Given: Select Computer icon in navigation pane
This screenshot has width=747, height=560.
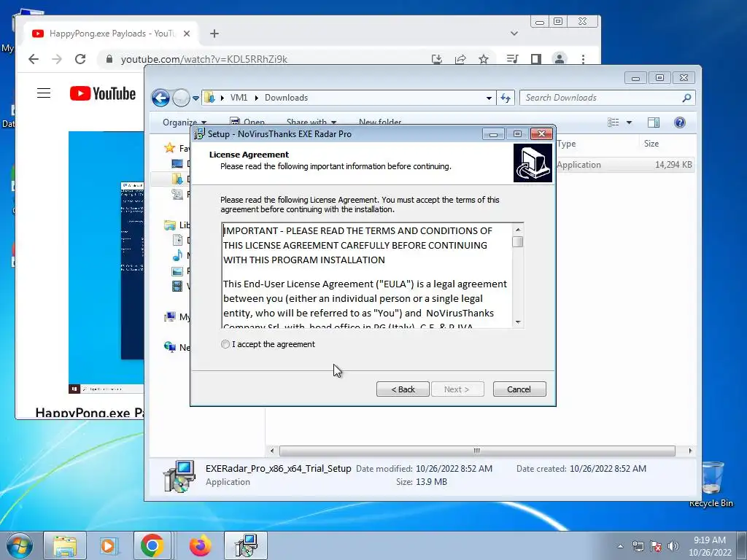Looking at the screenshot, I should tap(169, 316).
